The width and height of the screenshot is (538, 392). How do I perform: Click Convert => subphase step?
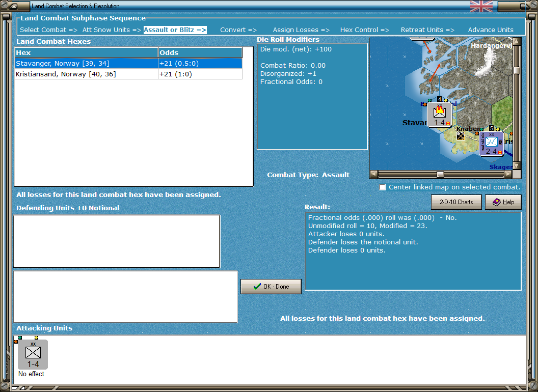pyautogui.click(x=238, y=30)
